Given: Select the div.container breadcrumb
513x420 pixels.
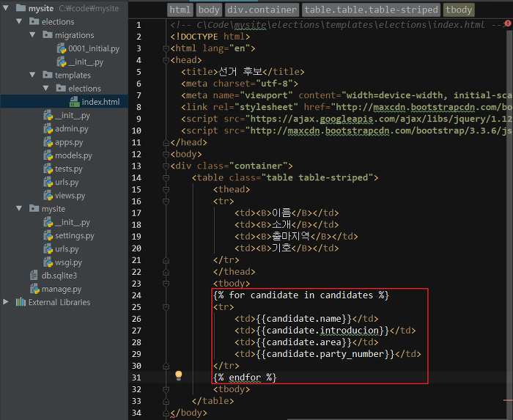Looking at the screenshot, I should (262, 10).
